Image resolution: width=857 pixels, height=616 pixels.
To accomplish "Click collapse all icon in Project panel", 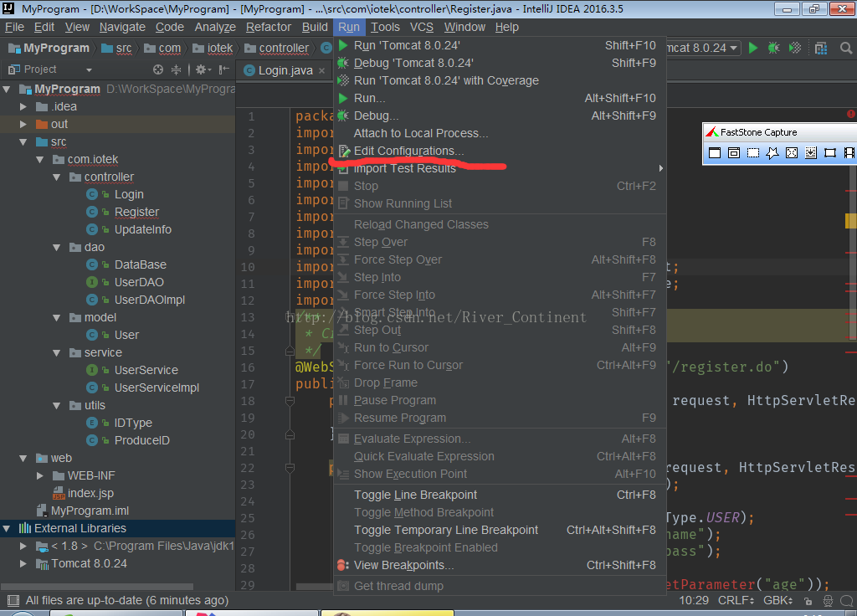I will tap(176, 69).
